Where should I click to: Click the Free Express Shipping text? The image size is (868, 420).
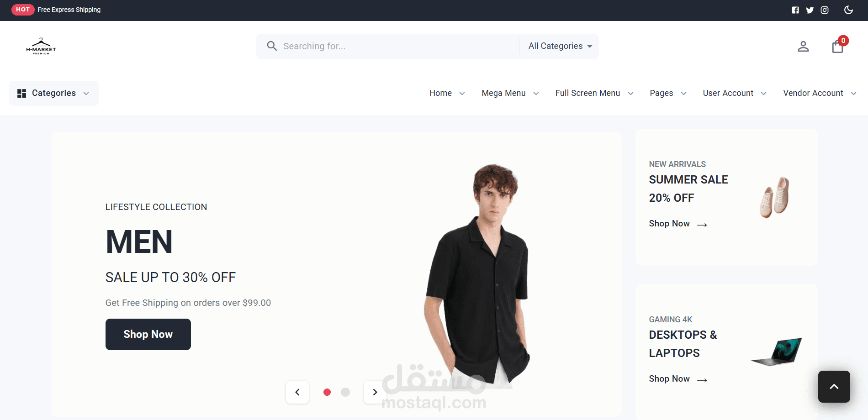(69, 10)
